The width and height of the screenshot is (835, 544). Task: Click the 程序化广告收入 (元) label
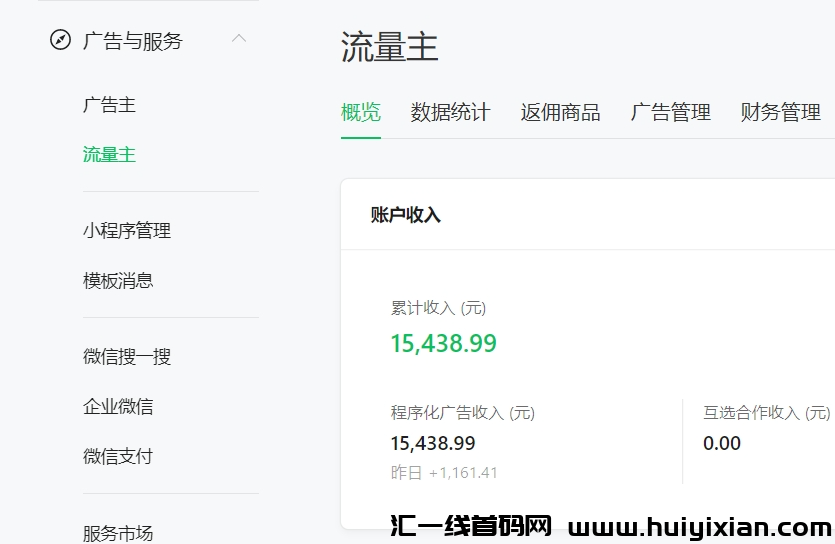462,413
